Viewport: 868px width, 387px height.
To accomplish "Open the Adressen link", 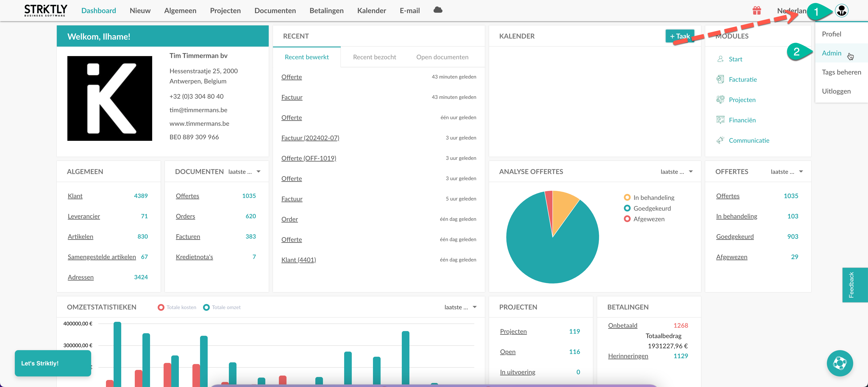I will click(81, 277).
